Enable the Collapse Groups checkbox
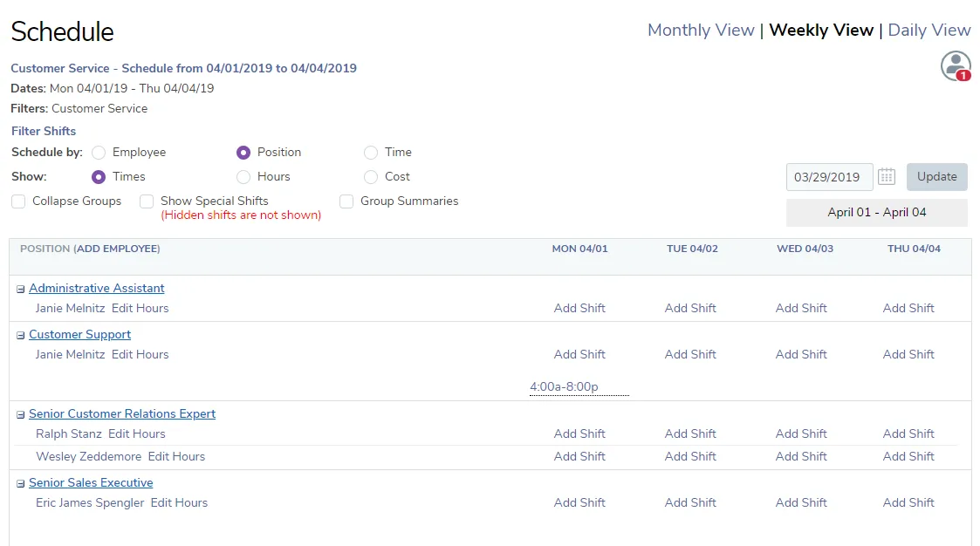 (x=18, y=201)
